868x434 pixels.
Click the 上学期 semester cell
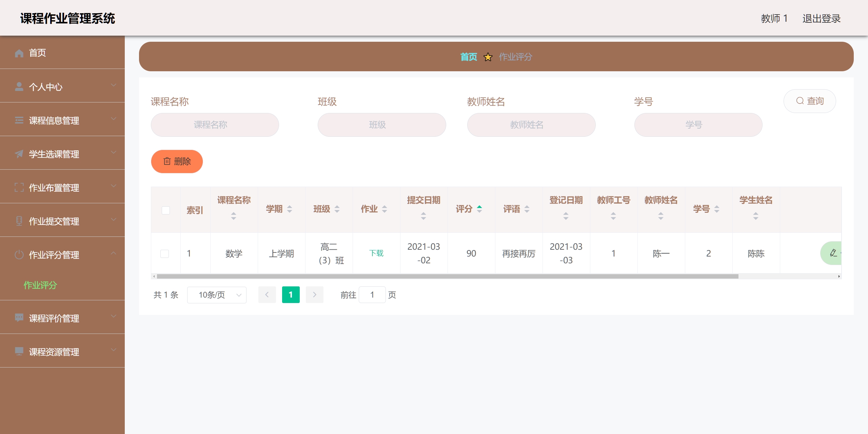coord(281,253)
